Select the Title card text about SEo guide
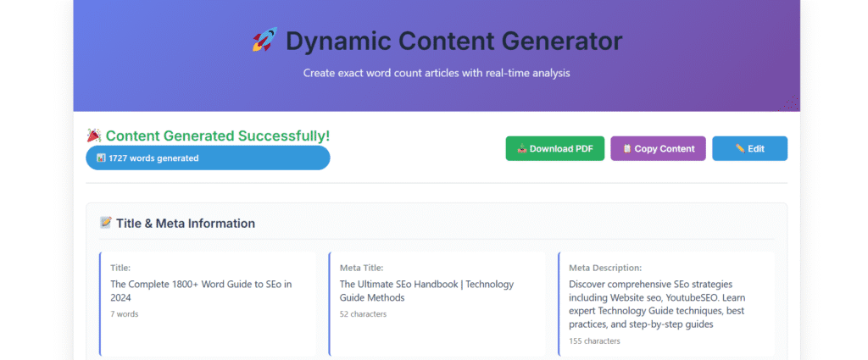 pyautogui.click(x=201, y=291)
